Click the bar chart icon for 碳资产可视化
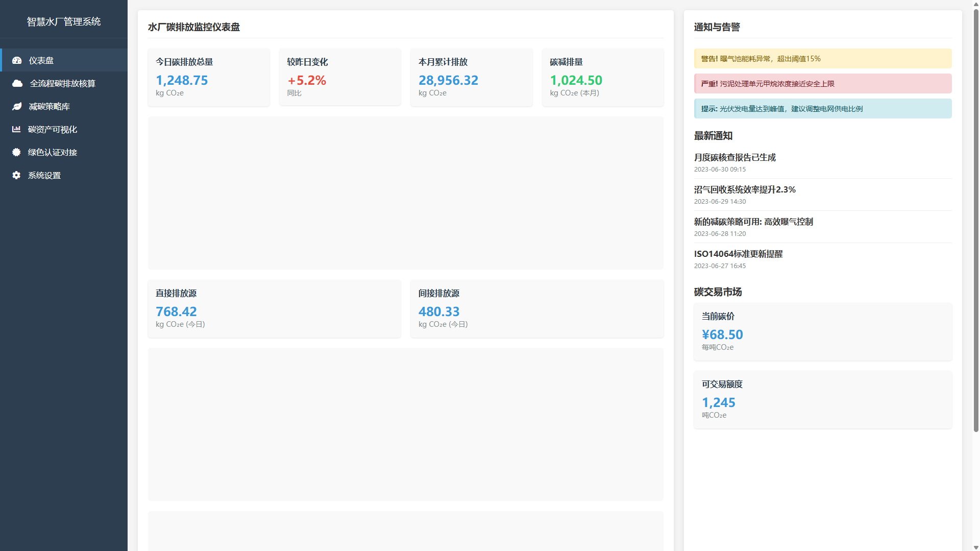 tap(16, 129)
